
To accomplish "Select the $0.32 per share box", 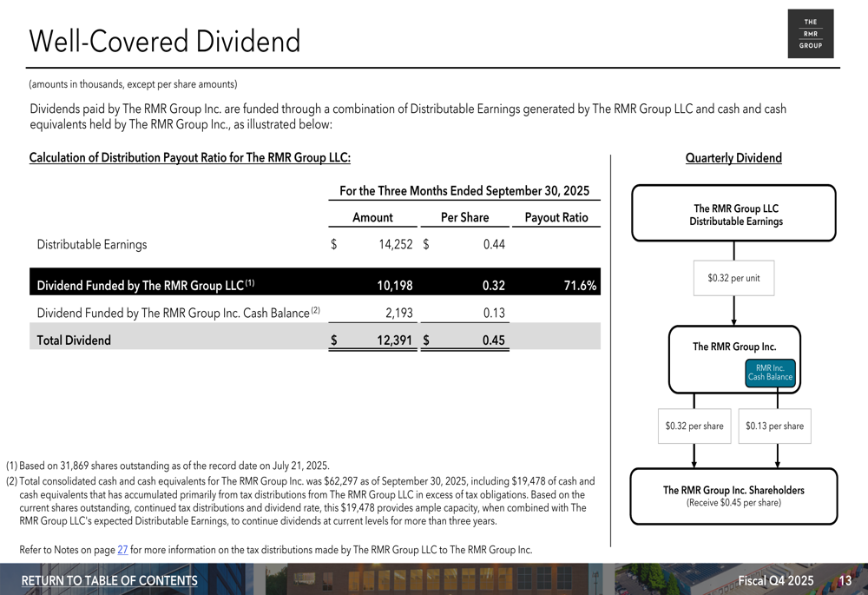I will pyautogui.click(x=694, y=426).
